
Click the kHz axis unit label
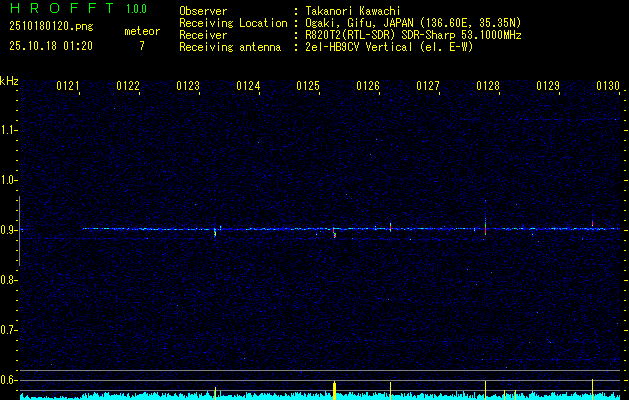[x=9, y=81]
